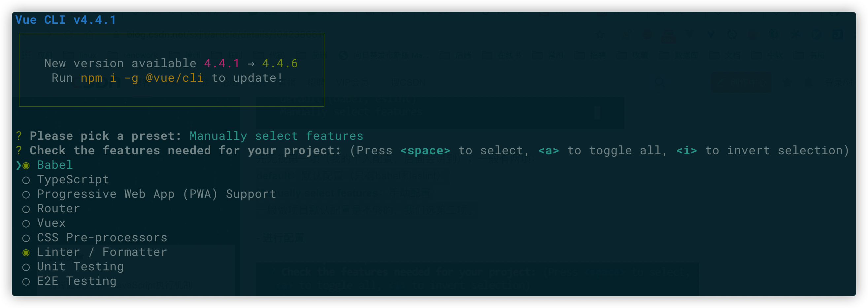Screen dimensions: 868x308
Task: Select the Babel checkbox indicator
Action: tap(26, 166)
